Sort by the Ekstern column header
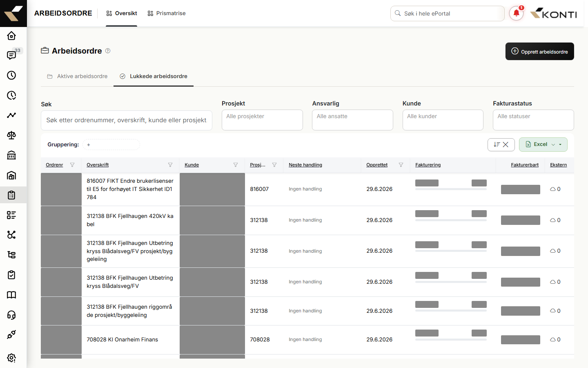Image resolution: width=588 pixels, height=368 pixels. [x=558, y=165]
